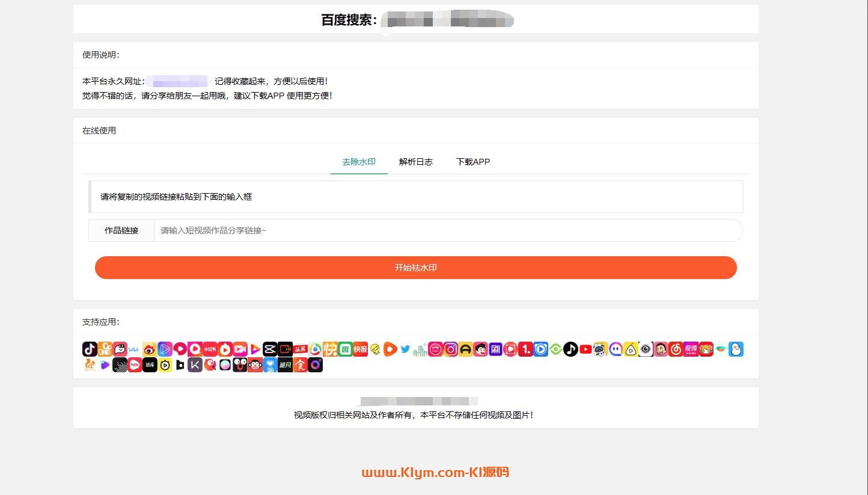The image size is (868, 495).
Task: Select the black icon with orange rectangle
Action: 285,349
